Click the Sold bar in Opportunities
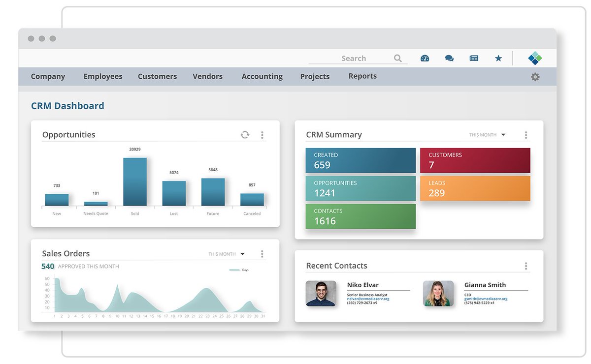 point(135,182)
